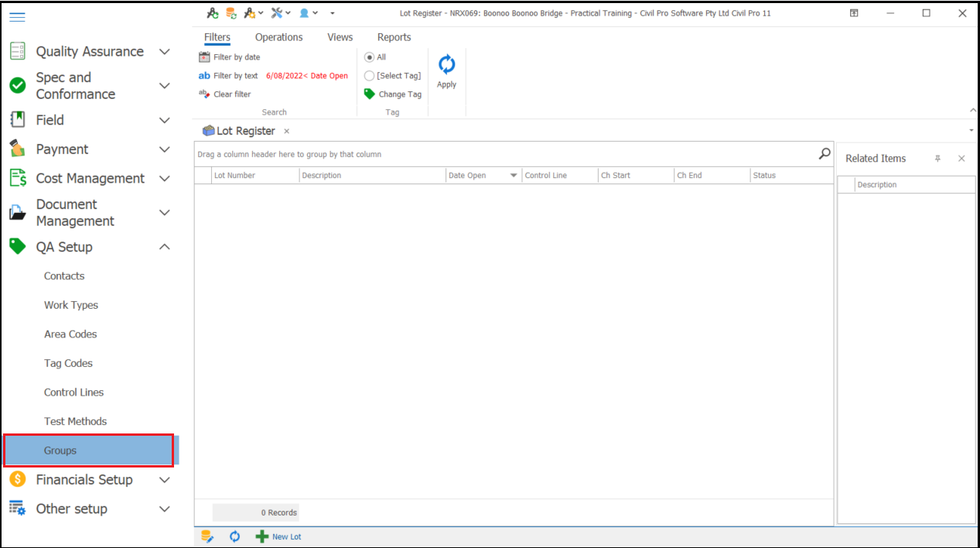Click the hamburger menu icon
980x548 pixels.
click(x=17, y=16)
